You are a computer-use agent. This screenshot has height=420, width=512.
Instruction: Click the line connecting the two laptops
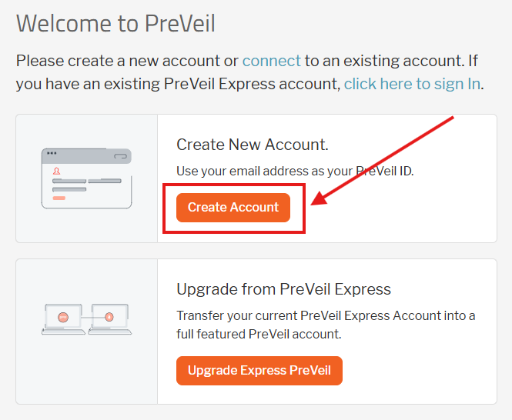[86, 315]
